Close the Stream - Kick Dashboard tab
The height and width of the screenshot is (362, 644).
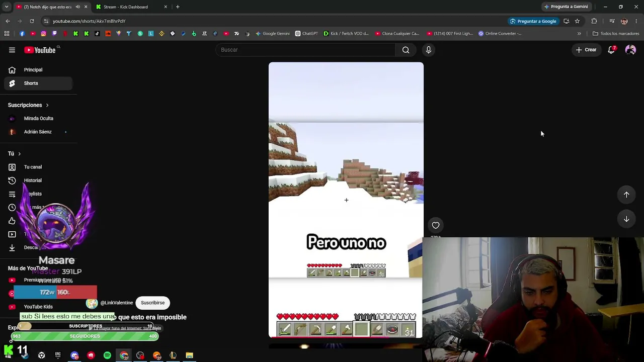coord(166,7)
